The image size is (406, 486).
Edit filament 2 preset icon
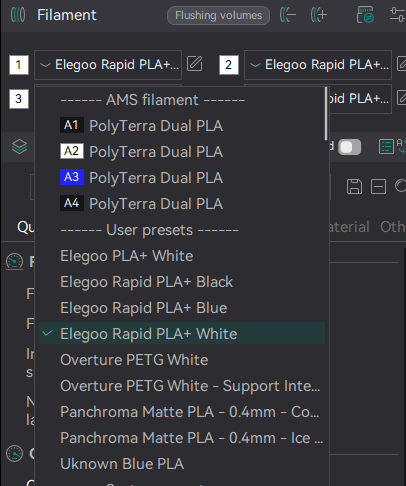point(401,64)
